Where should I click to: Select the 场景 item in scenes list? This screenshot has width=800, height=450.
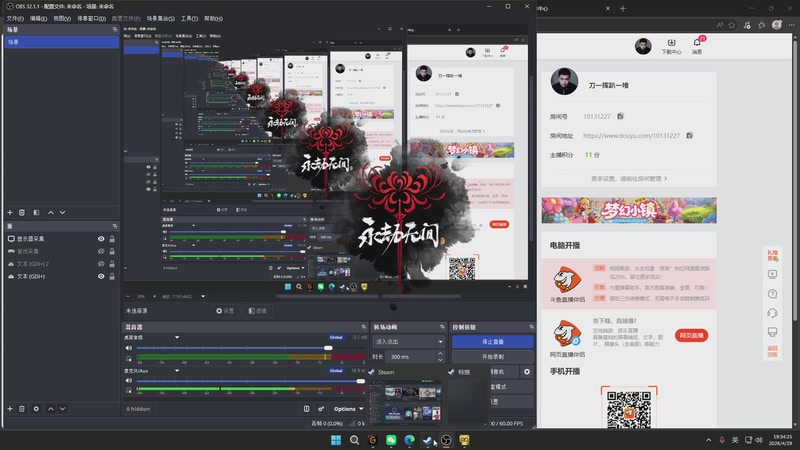click(x=61, y=42)
